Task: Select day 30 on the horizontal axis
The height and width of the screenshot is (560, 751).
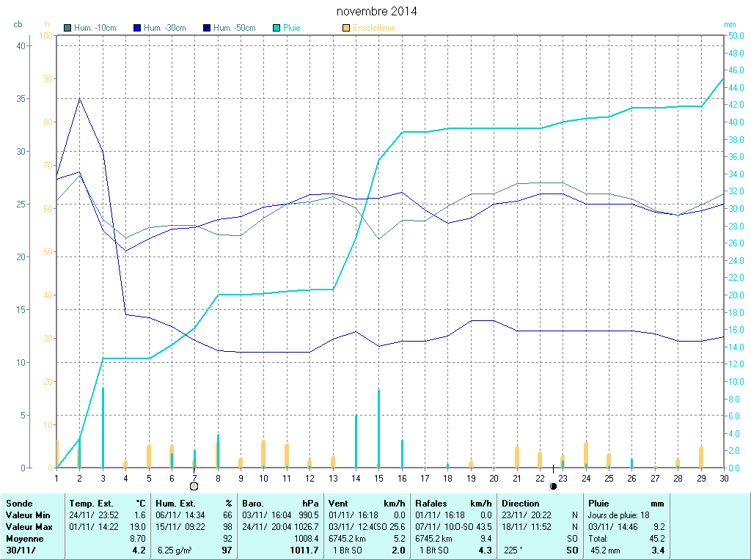Action: 723,477
